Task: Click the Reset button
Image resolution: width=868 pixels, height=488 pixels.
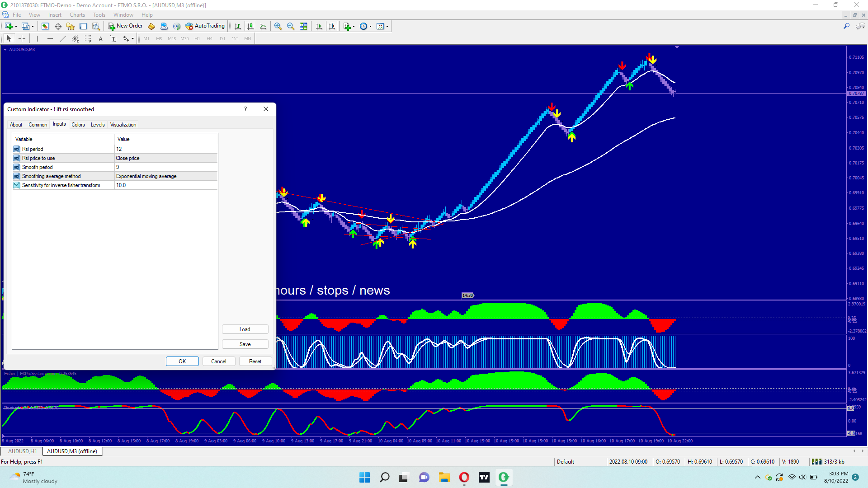Action: point(255,361)
